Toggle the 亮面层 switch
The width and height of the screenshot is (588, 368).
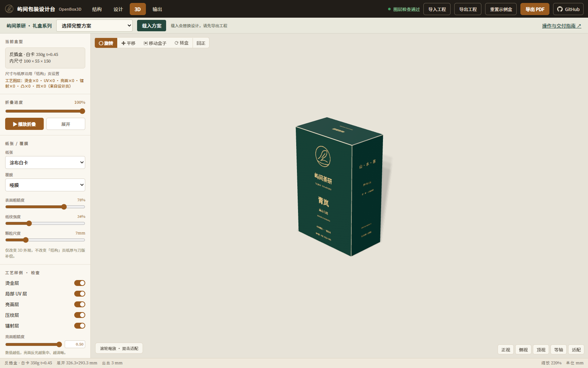(80, 304)
